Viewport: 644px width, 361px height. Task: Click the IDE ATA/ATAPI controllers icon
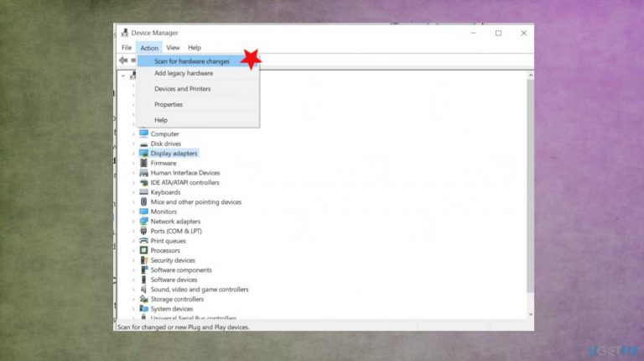coord(143,182)
